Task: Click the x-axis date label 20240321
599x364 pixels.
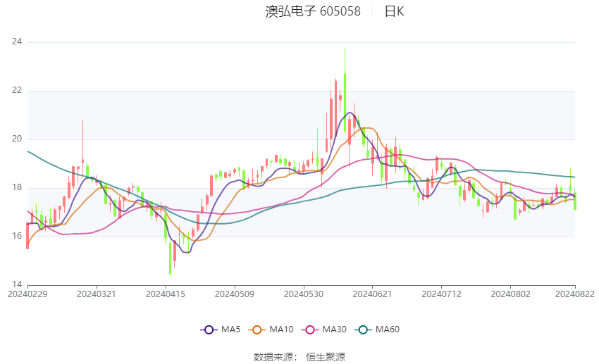Action: [97, 294]
